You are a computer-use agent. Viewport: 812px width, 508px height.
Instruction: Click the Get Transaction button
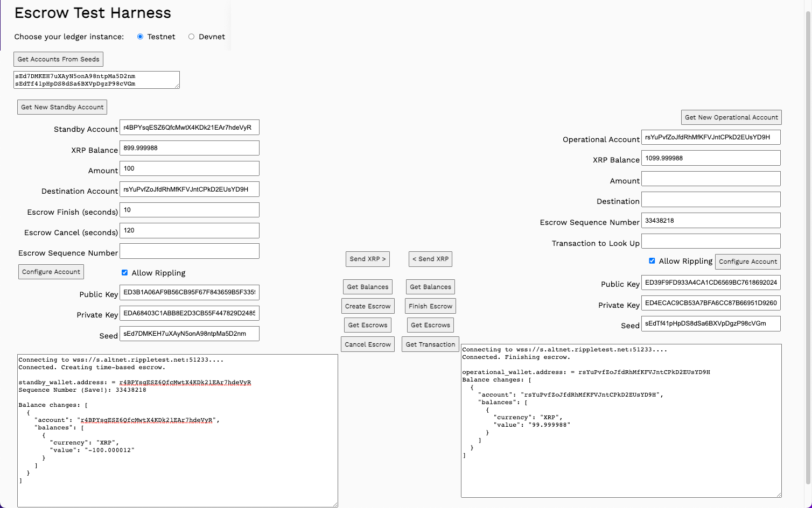(430, 344)
